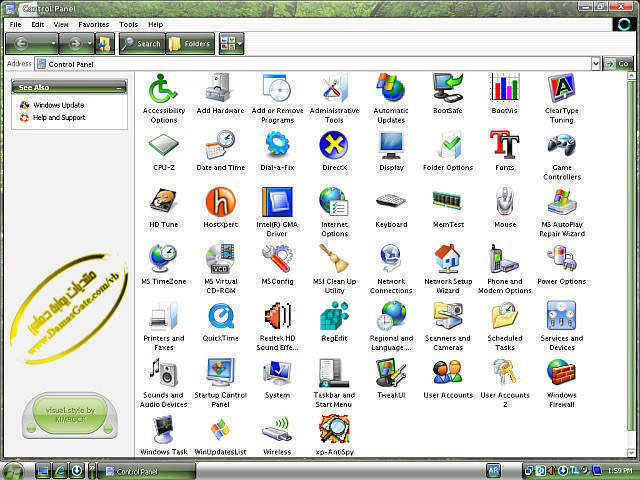Click the Go button
Screen dimensions: 640x480
[x=618, y=64]
